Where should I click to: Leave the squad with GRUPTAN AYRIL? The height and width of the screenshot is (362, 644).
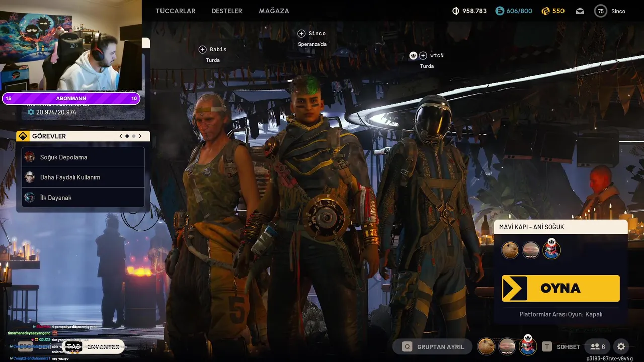(433, 347)
